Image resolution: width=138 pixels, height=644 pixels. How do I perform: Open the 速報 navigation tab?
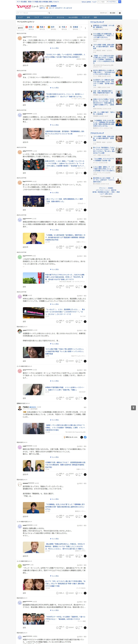coord(28,17)
